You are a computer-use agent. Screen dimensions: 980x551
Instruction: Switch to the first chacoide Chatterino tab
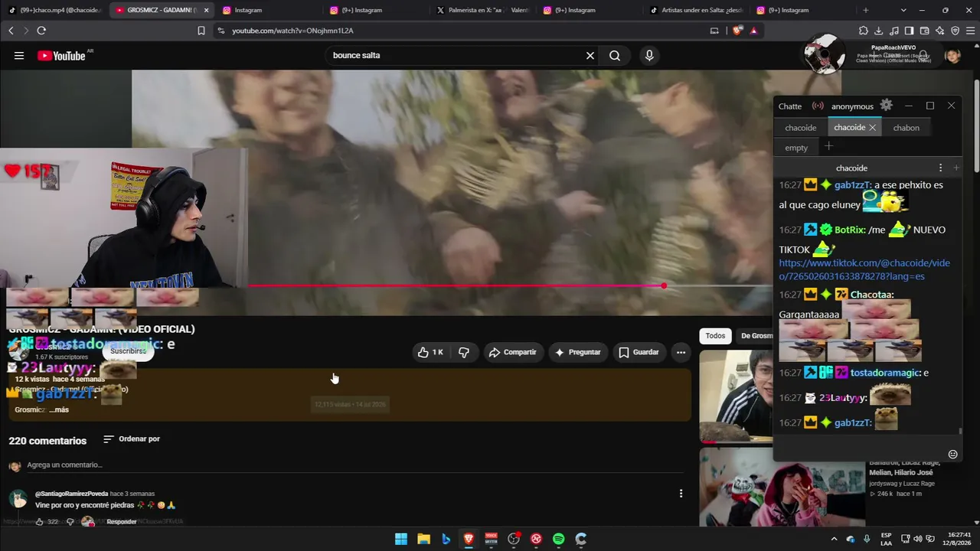801,128
